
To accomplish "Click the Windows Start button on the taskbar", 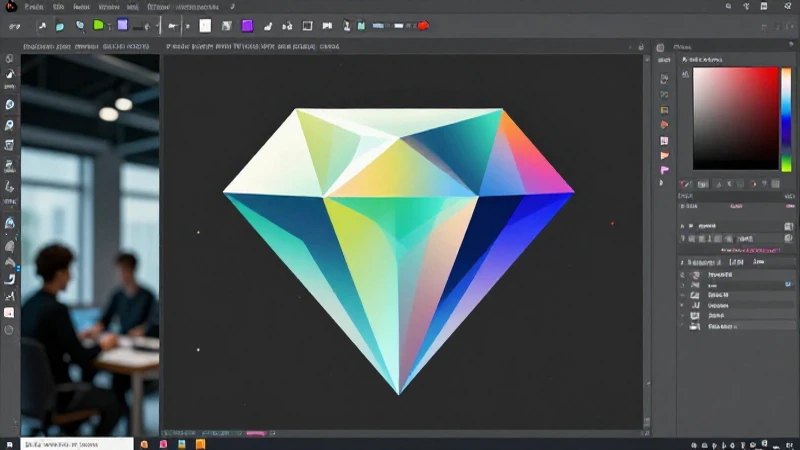I will [x=9, y=444].
